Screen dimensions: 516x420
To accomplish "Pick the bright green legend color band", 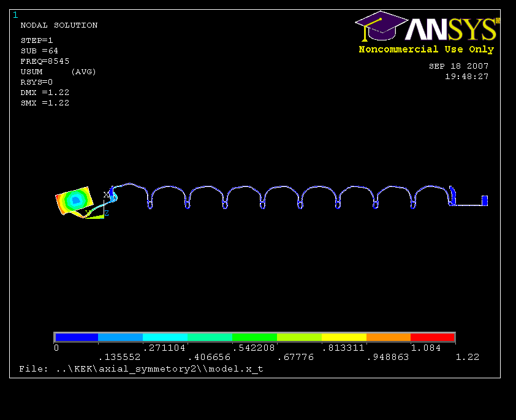I will click(x=255, y=337).
